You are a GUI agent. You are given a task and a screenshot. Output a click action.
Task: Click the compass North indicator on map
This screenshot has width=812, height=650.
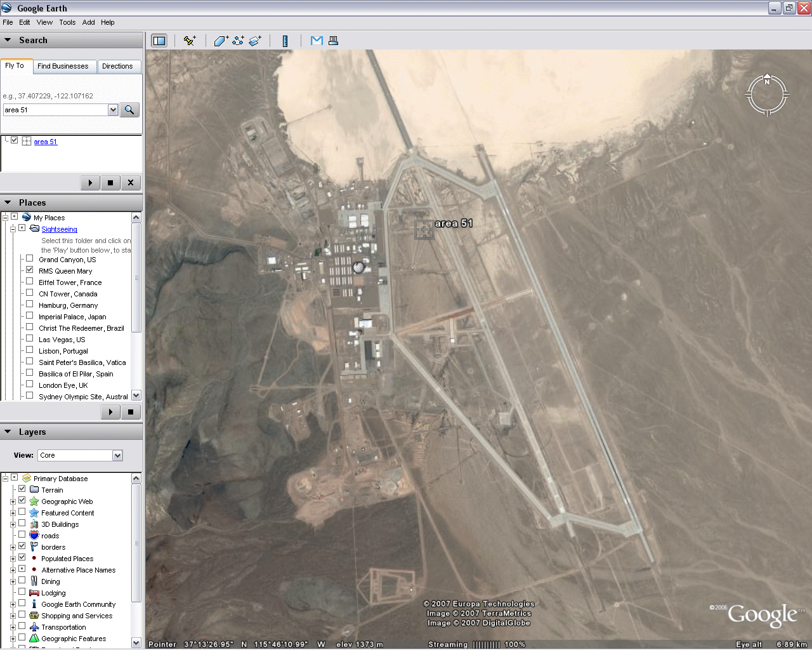767,81
